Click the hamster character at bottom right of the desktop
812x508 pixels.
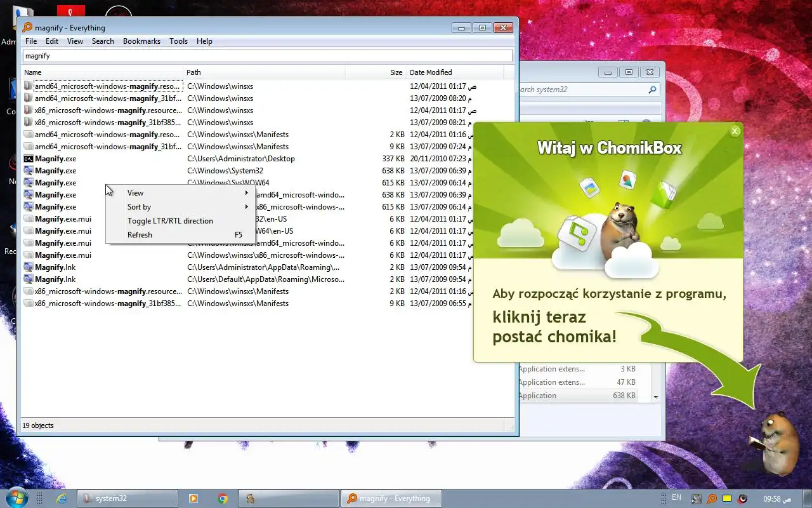[775, 443]
